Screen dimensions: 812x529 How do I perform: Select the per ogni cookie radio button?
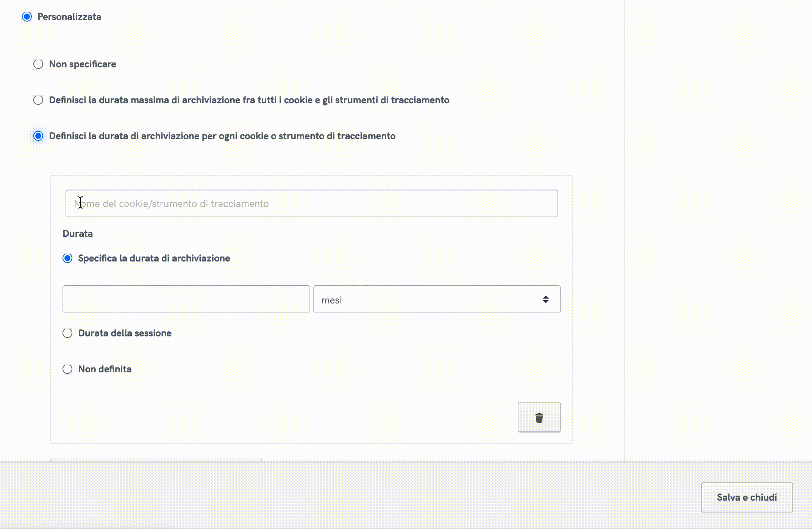click(x=38, y=136)
